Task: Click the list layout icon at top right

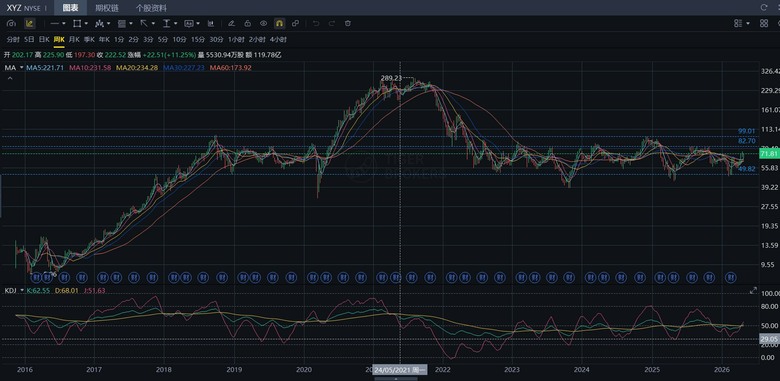Action: pos(738,23)
